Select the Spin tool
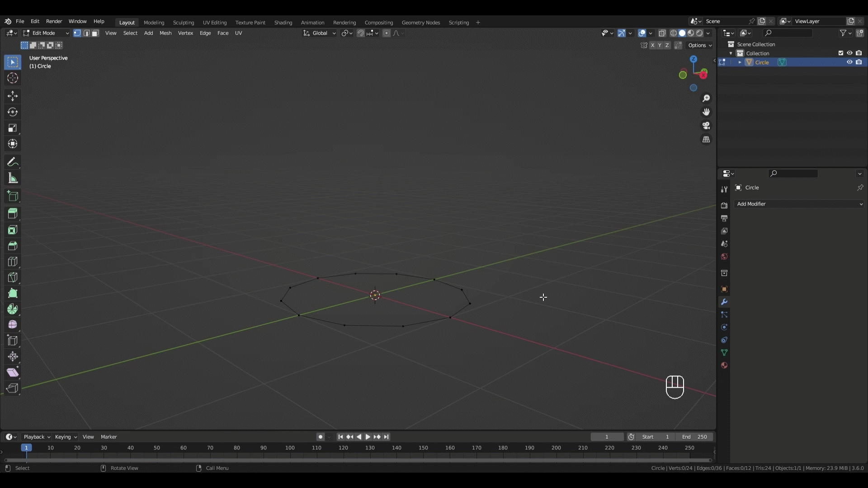 pyautogui.click(x=13, y=309)
